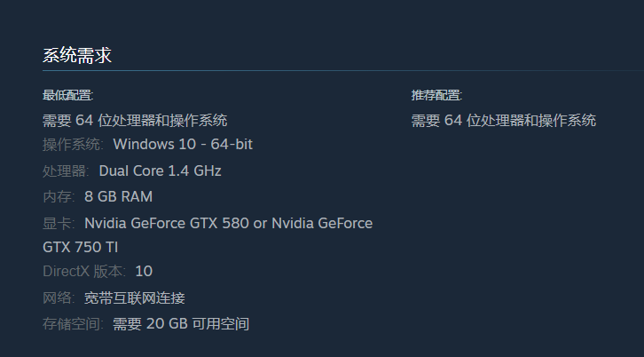The image size is (644, 357).
Task: Select the GTX 750 TI text
Action: [x=80, y=247]
